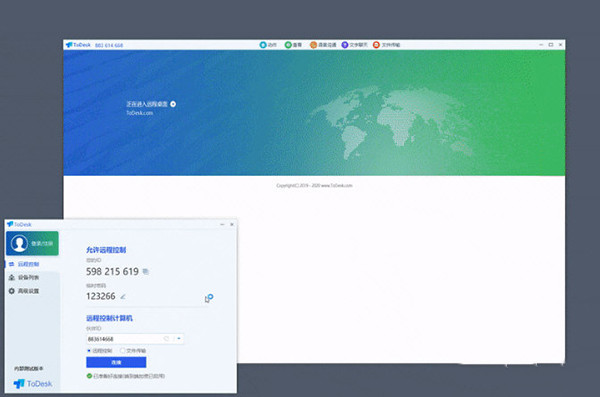
Task: Expand the partner ID history dropdown
Action: [x=179, y=339]
